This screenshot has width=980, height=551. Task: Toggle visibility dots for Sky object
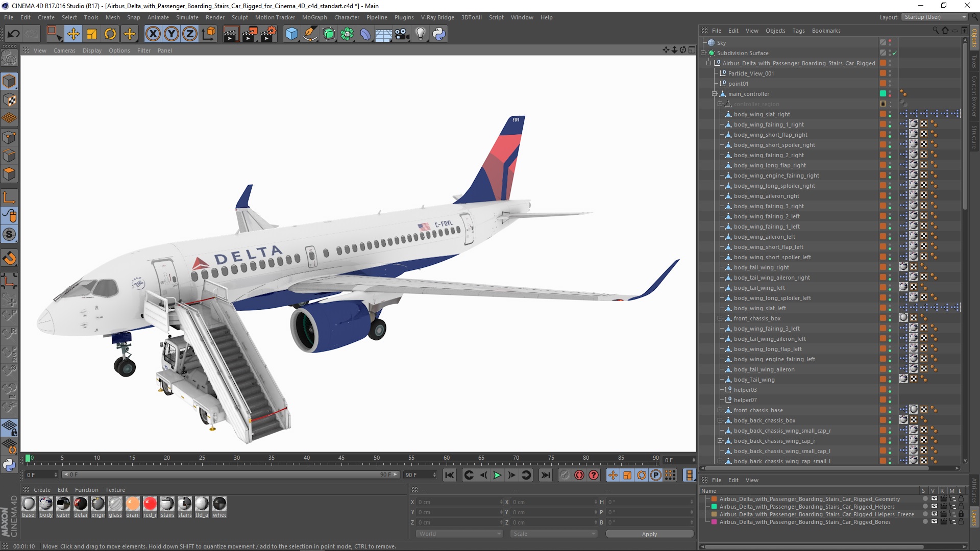[890, 43]
